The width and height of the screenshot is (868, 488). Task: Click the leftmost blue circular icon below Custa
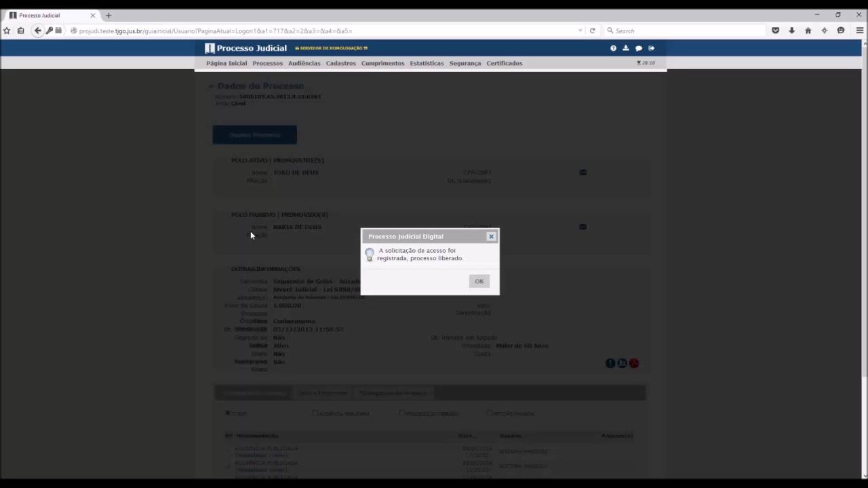pyautogui.click(x=610, y=363)
